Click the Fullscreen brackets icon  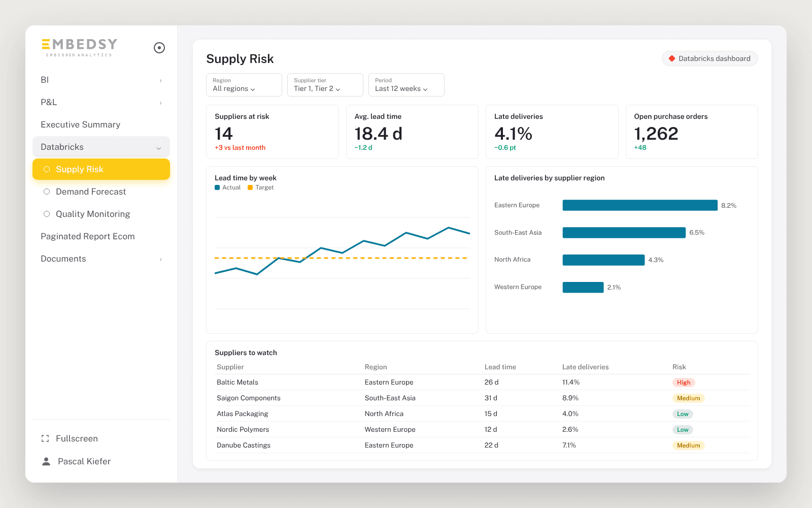[x=45, y=438]
